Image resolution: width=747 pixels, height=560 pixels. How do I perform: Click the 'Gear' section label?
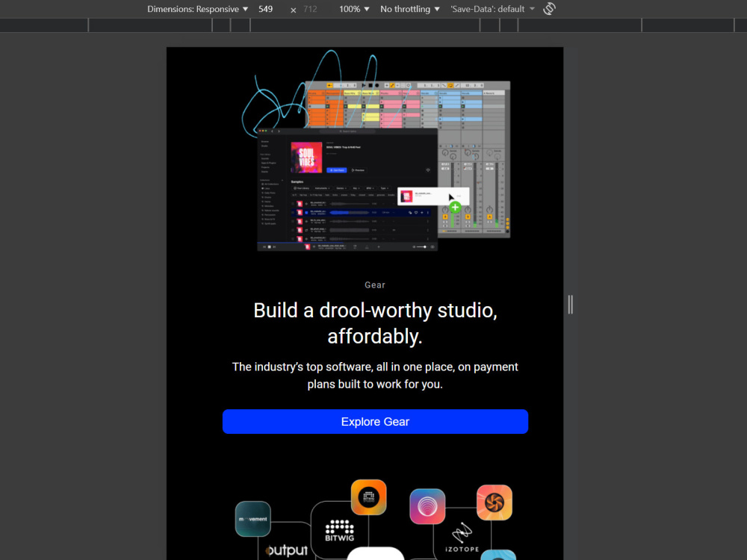(375, 284)
